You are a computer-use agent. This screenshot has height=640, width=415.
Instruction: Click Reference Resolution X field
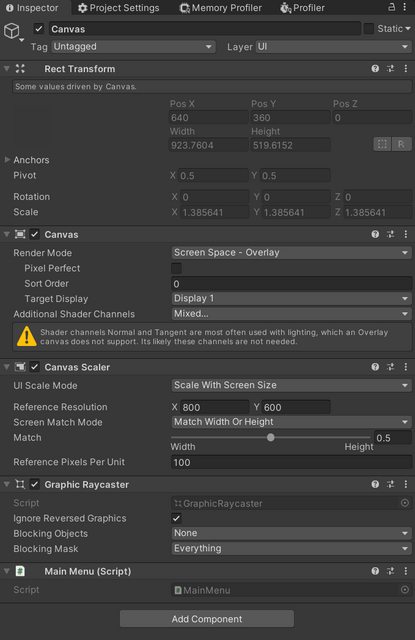click(x=214, y=407)
